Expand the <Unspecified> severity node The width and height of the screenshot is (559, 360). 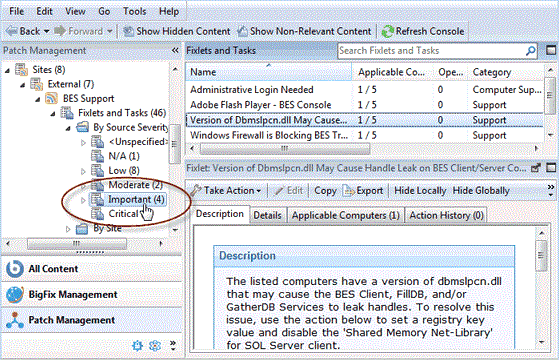[x=83, y=143]
